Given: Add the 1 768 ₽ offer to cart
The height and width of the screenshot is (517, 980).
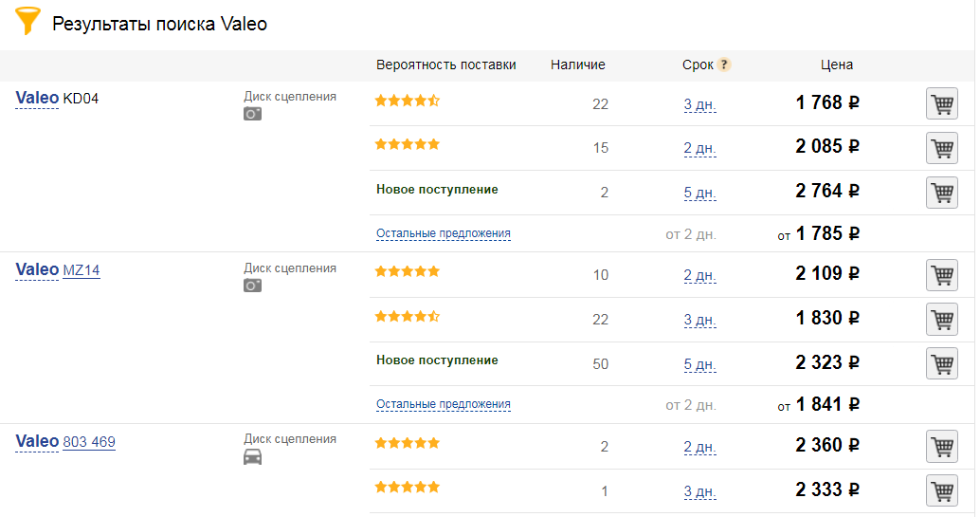Looking at the screenshot, I should pos(941,103).
